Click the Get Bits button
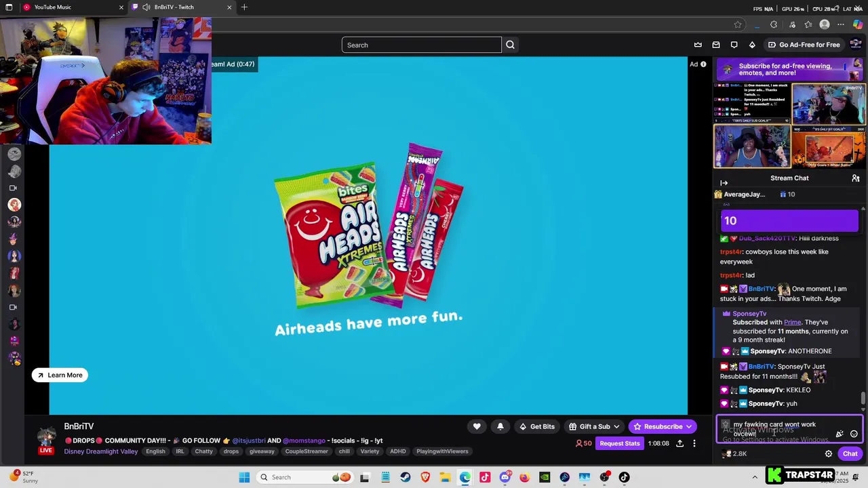Image resolution: width=868 pixels, height=488 pixels. pyautogui.click(x=537, y=426)
